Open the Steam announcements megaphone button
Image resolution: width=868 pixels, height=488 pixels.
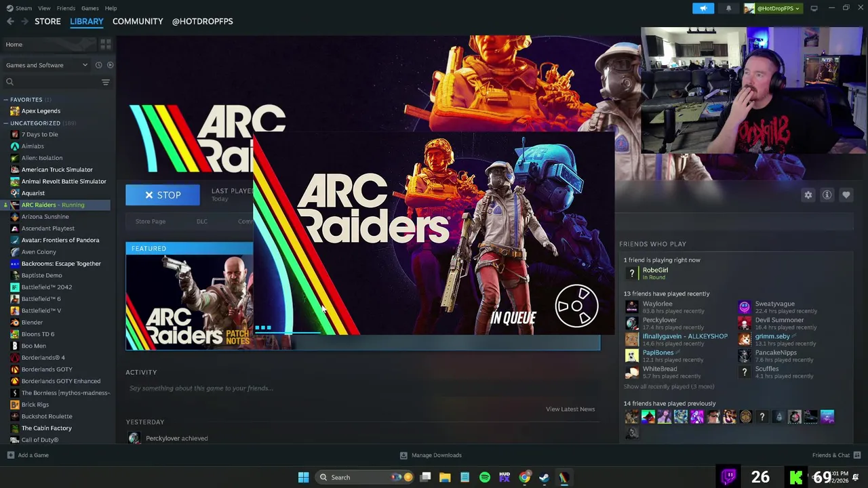pos(703,8)
